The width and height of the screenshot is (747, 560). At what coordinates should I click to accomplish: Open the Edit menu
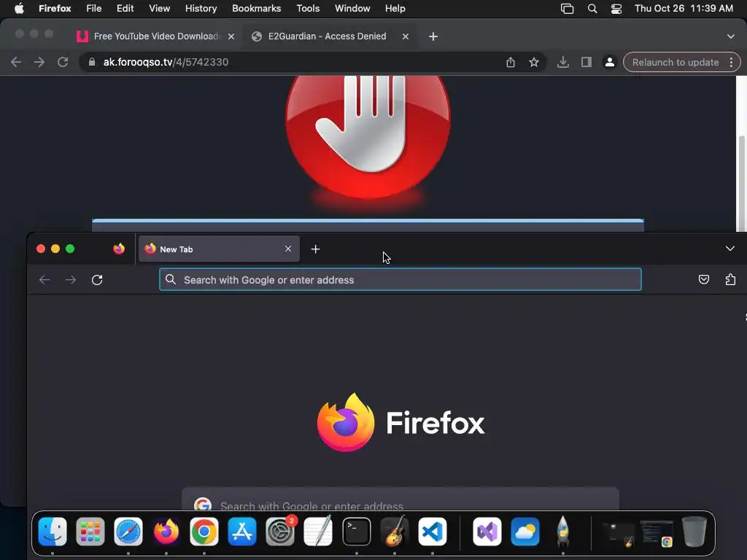125,8
